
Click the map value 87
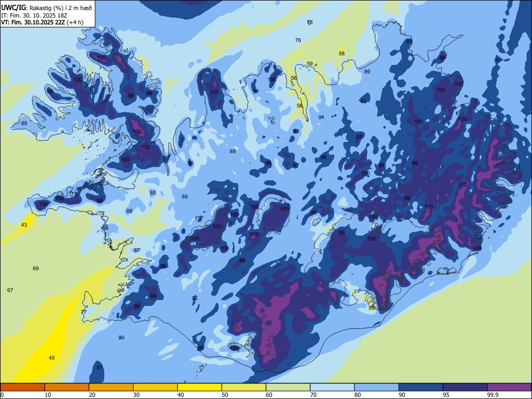click(x=137, y=250)
